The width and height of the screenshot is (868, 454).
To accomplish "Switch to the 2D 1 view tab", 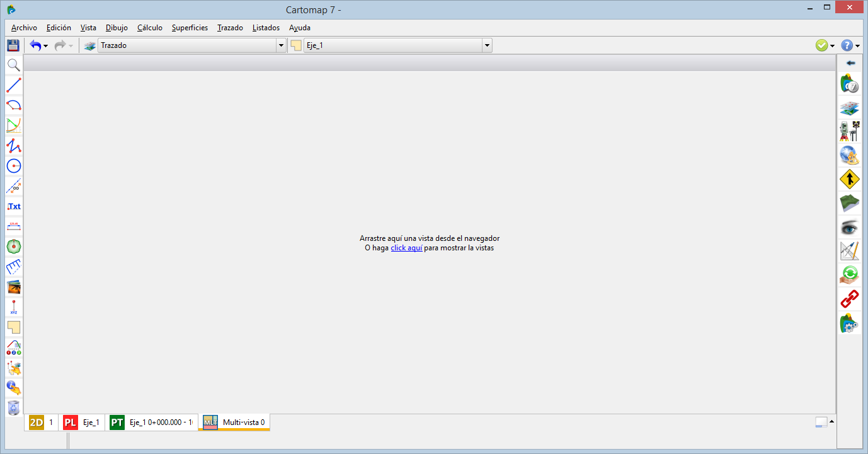I will (x=42, y=422).
